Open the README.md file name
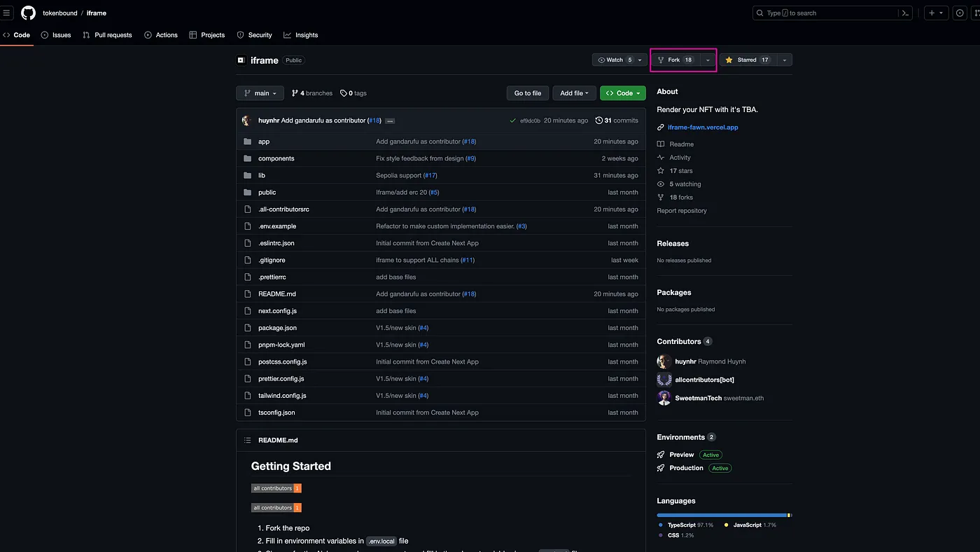980x552 pixels. point(277,294)
